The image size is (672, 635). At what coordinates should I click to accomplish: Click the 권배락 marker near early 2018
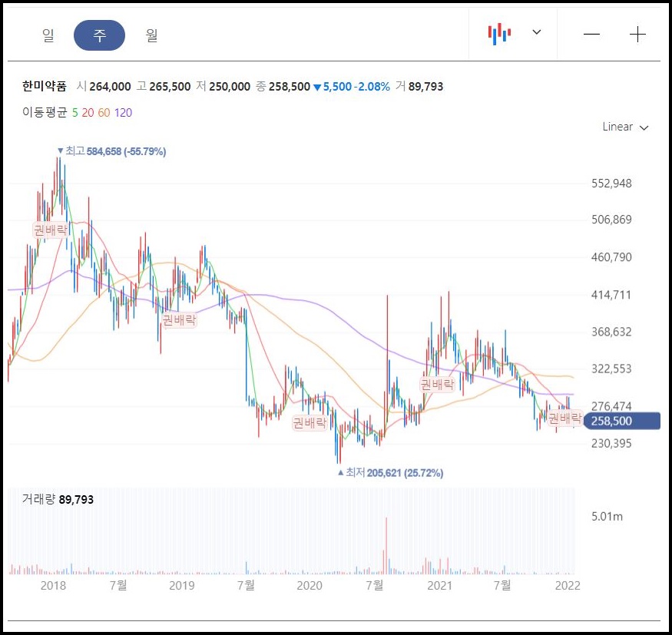click(51, 230)
